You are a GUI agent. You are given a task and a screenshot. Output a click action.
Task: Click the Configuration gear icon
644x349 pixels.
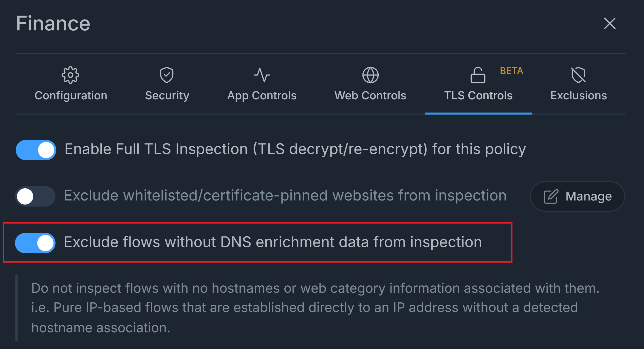(70, 75)
